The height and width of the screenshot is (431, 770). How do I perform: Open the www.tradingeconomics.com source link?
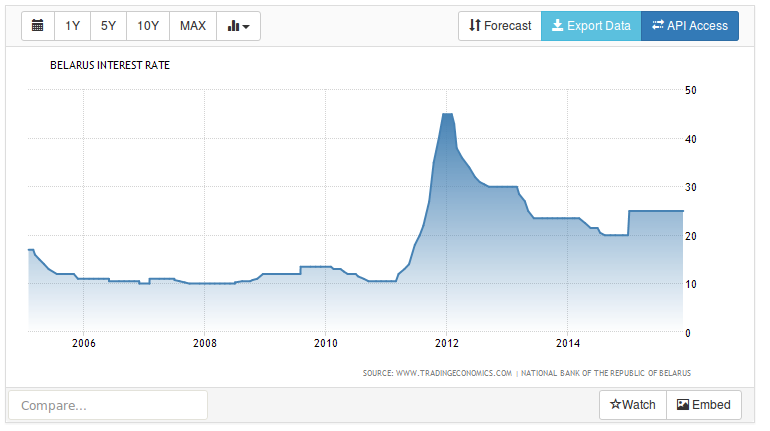pyautogui.click(x=438, y=373)
